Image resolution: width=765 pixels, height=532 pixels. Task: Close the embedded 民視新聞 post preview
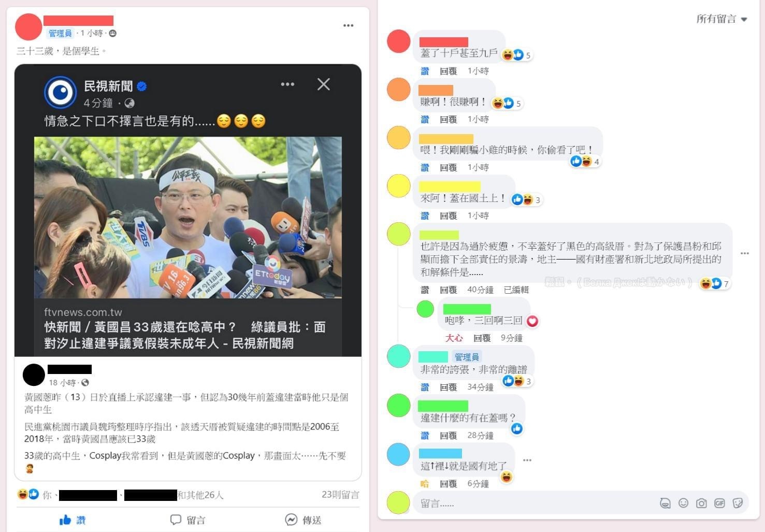pos(324,84)
